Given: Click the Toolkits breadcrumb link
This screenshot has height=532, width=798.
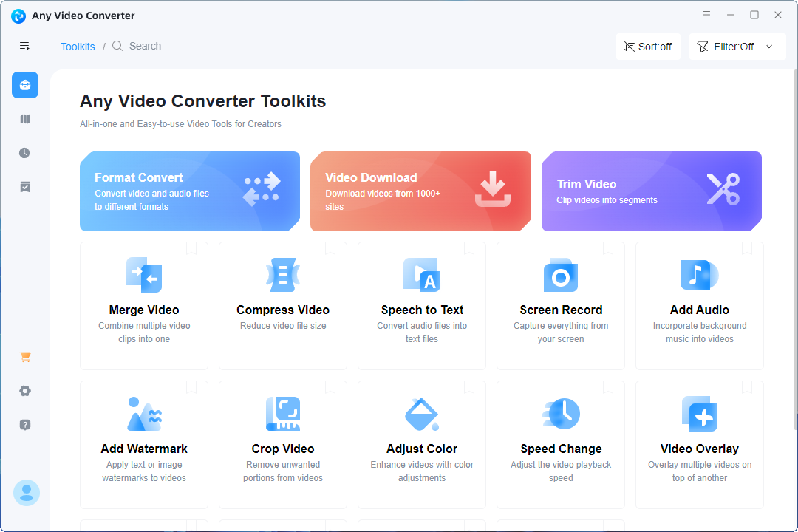Looking at the screenshot, I should 78,47.
